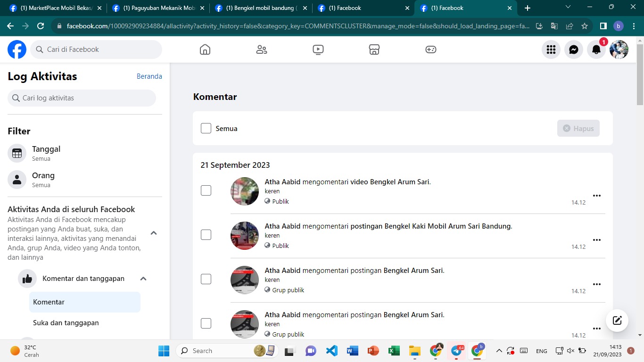
Task: Open the tab search dropdown arrow in Chrome
Action: (568, 8)
